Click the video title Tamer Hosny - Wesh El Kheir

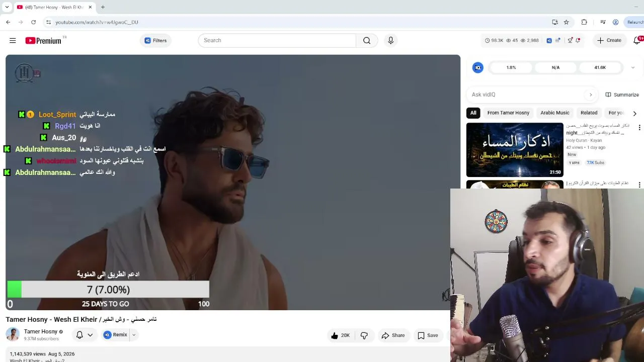click(x=81, y=319)
